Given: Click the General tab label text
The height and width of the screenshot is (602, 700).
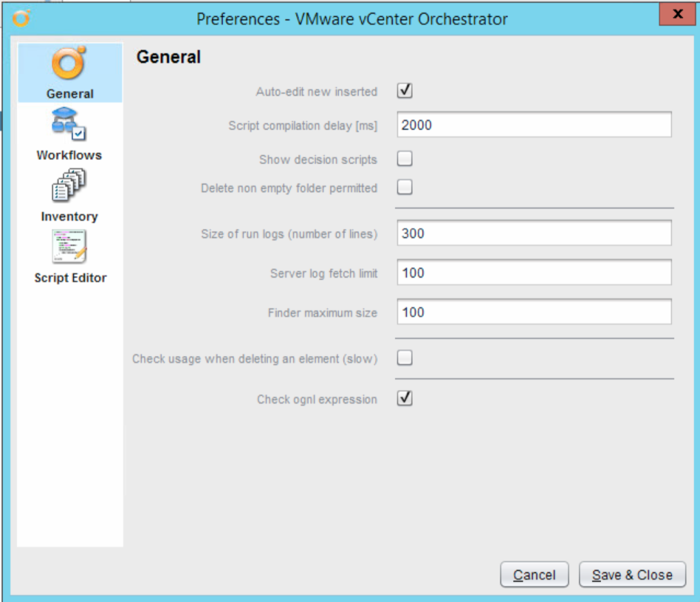Looking at the screenshot, I should click(x=70, y=94).
